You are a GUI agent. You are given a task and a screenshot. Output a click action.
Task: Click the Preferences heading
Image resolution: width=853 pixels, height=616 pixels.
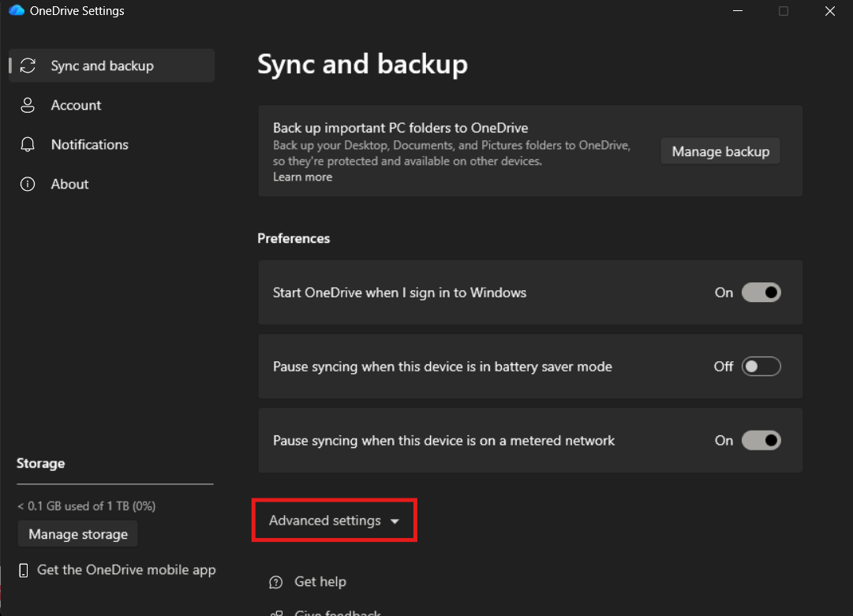coord(294,239)
